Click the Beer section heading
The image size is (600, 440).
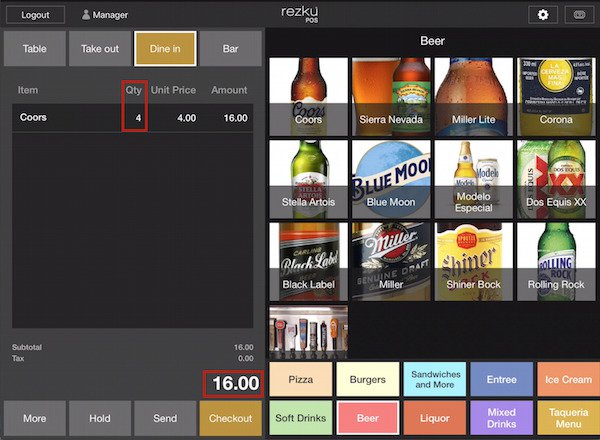coord(432,41)
